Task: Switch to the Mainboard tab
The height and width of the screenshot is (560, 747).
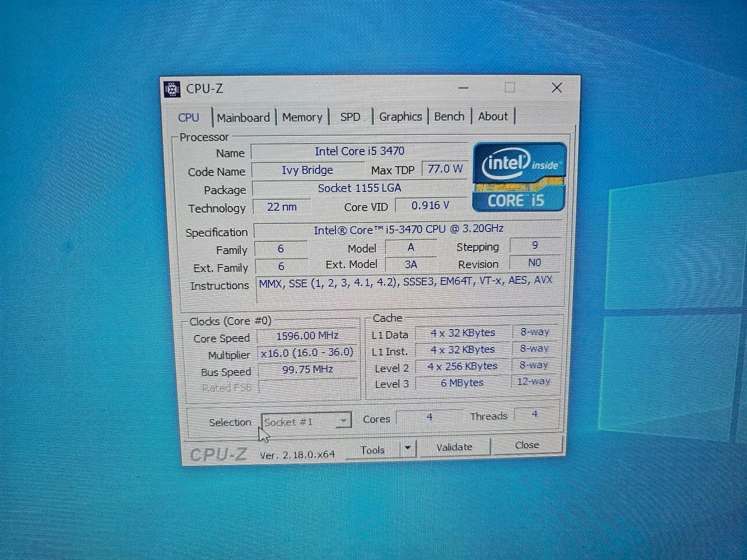Action: tap(243, 117)
